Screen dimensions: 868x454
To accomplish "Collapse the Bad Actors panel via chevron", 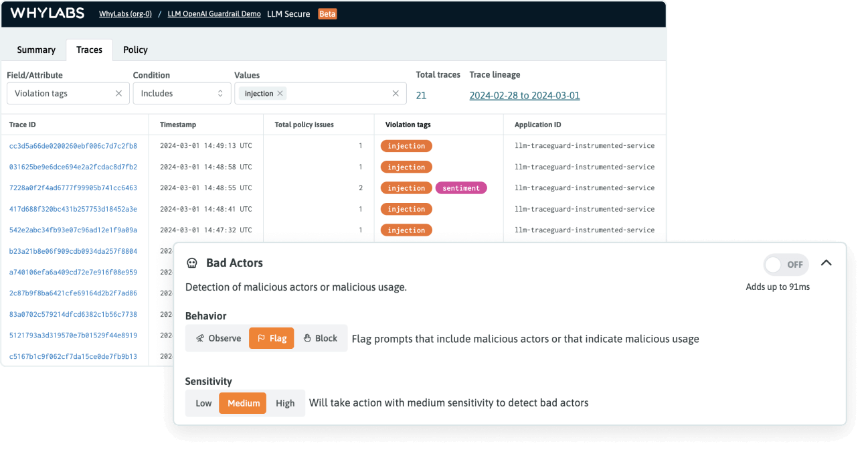I will point(827,263).
